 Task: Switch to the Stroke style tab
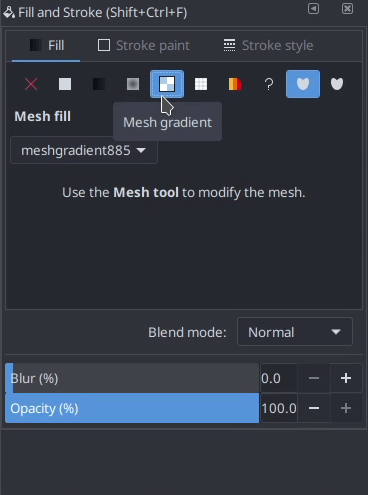[x=268, y=45]
